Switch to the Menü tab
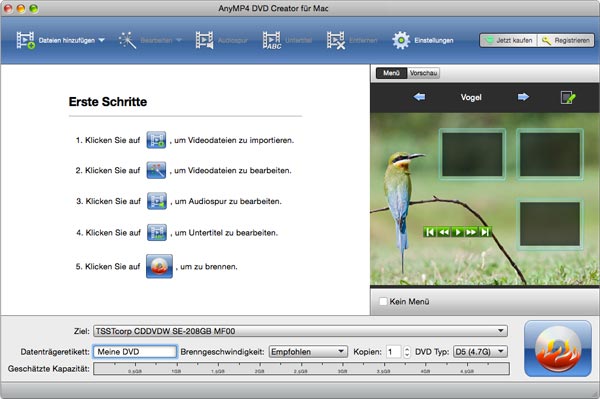This screenshot has width=600, height=399. 391,73
